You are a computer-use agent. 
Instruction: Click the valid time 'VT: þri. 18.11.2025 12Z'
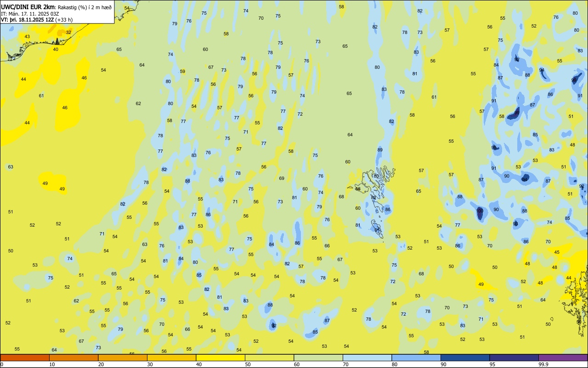pyautogui.click(x=28, y=20)
